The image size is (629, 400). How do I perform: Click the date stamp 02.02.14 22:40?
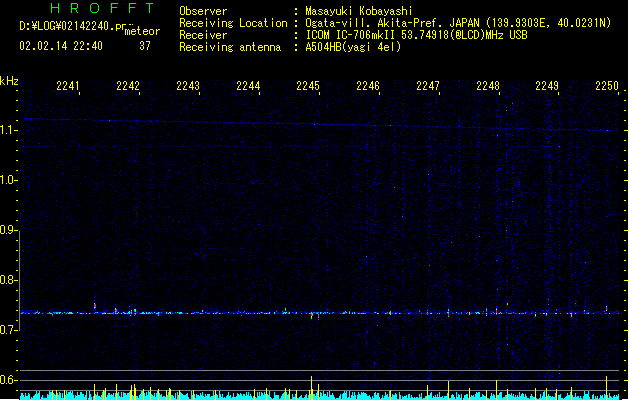point(61,46)
